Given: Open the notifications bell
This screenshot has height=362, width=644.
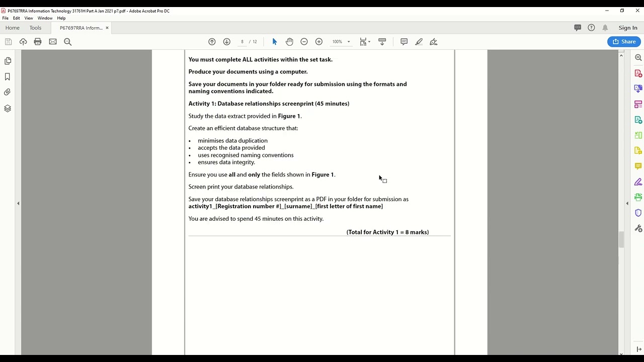Looking at the screenshot, I should pos(605,28).
